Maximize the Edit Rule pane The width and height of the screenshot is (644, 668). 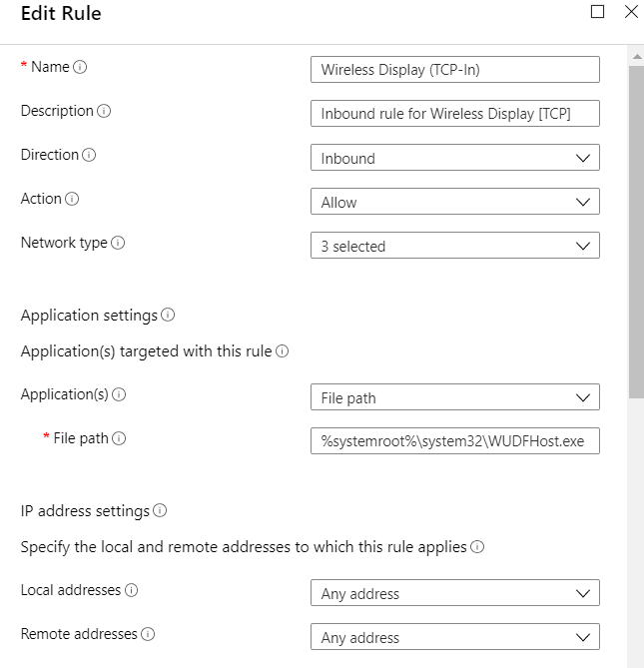coord(597,12)
